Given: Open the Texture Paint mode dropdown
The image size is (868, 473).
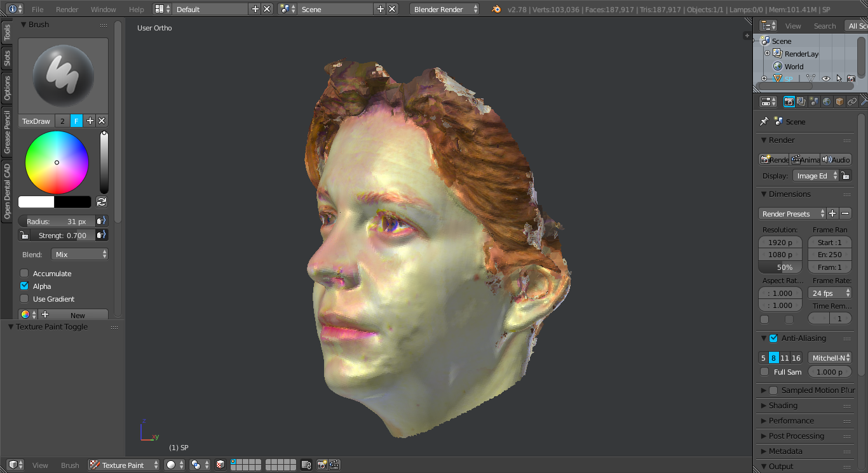Looking at the screenshot, I should tap(124, 465).
